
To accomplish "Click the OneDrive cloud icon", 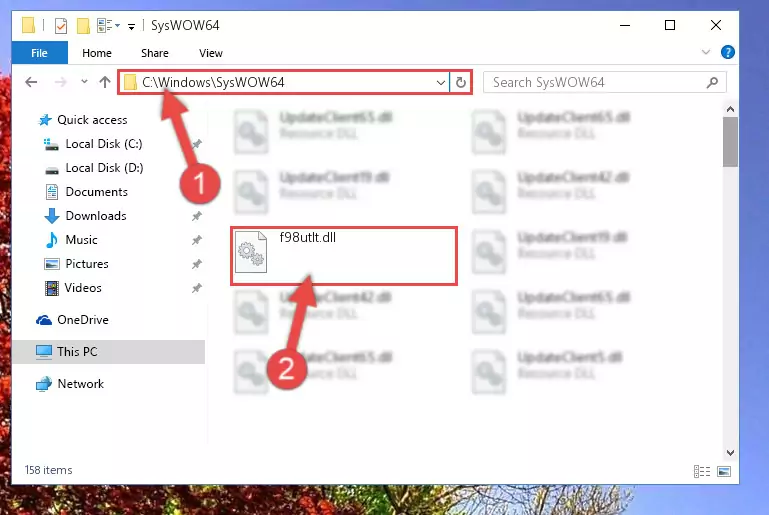I will [44, 320].
